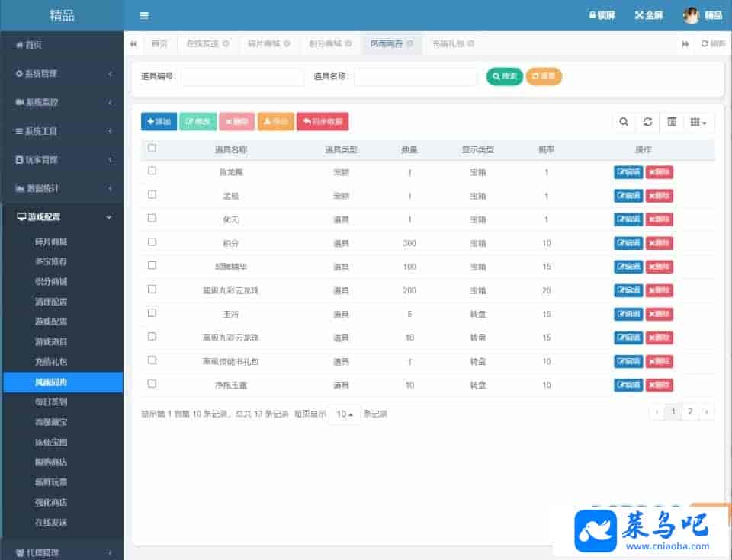Click orange export button in table toolbar
The height and width of the screenshot is (560, 732).
point(276,122)
